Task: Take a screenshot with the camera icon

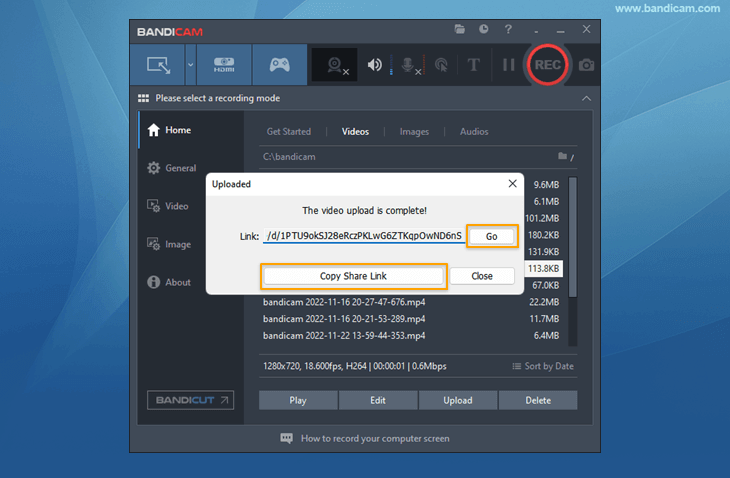Action: click(x=586, y=65)
